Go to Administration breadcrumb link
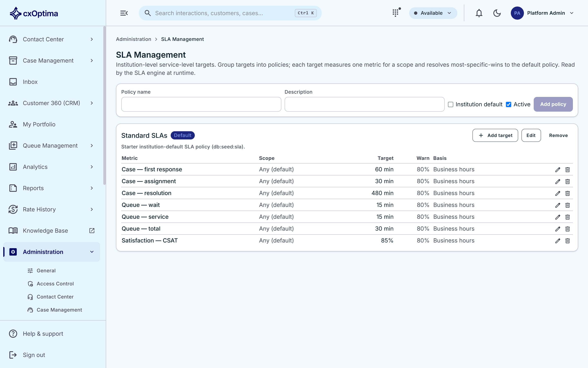588x368 pixels. tap(133, 39)
